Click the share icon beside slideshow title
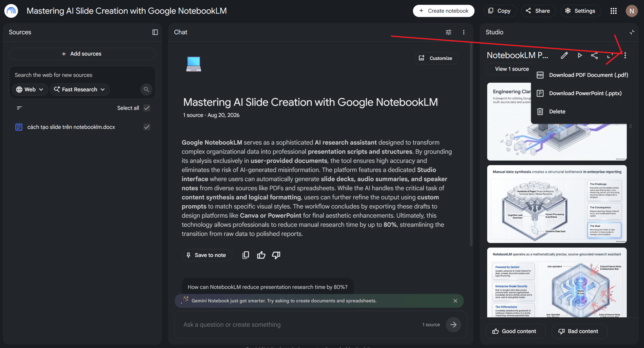Viewport: 644px width, 348px height. (x=594, y=55)
